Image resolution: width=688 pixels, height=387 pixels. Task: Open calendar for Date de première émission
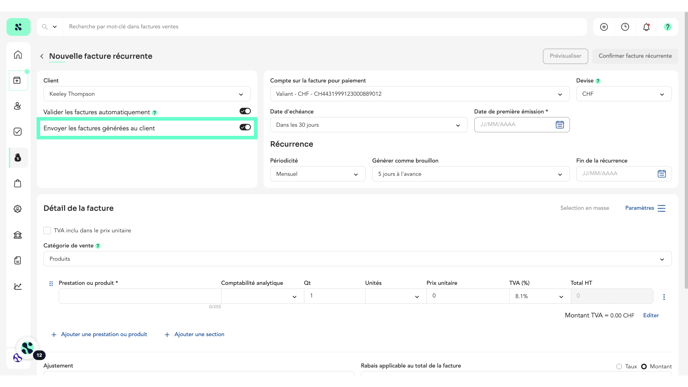(x=559, y=125)
